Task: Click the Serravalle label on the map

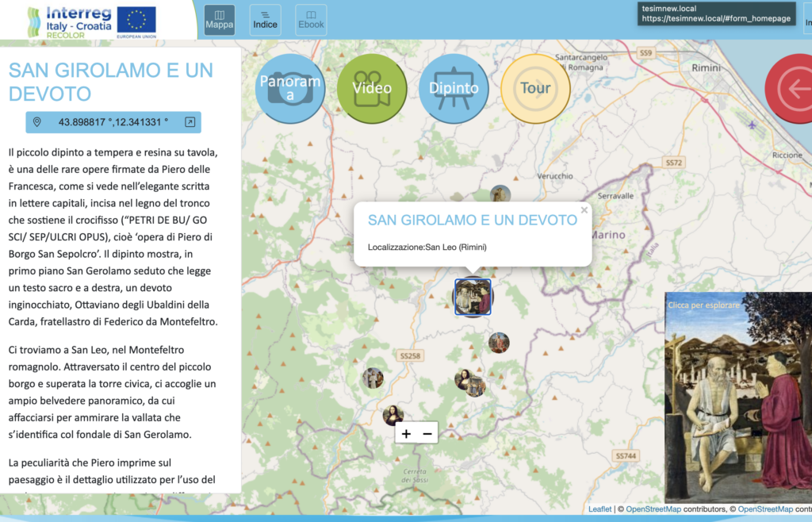Action: 615,196
